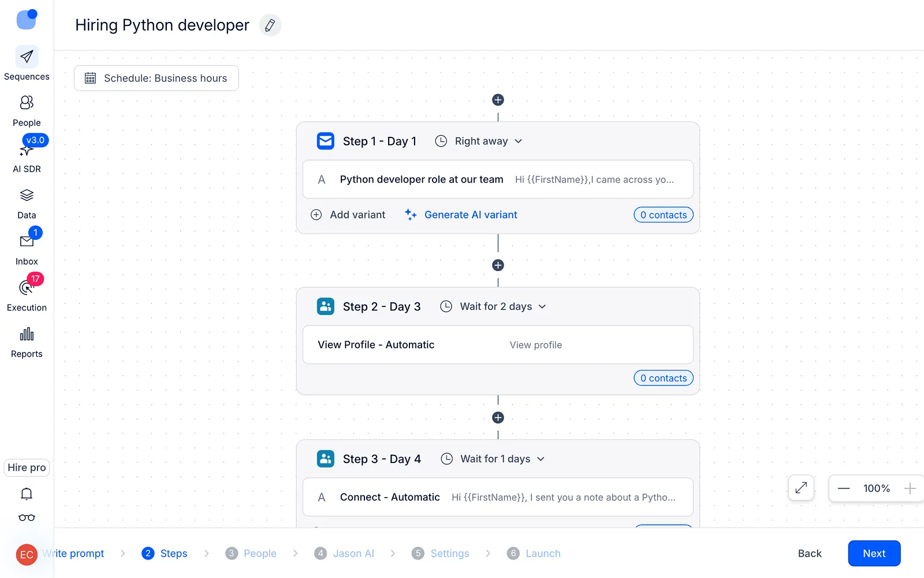The image size is (924, 578).
Task: Open the View Profile - Automatic row
Action: (498, 344)
